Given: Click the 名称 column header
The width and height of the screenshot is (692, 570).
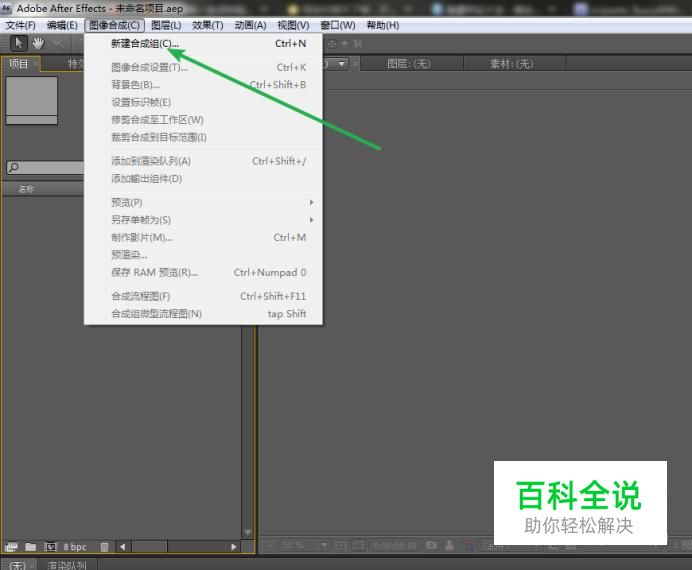Looking at the screenshot, I should 26,189.
